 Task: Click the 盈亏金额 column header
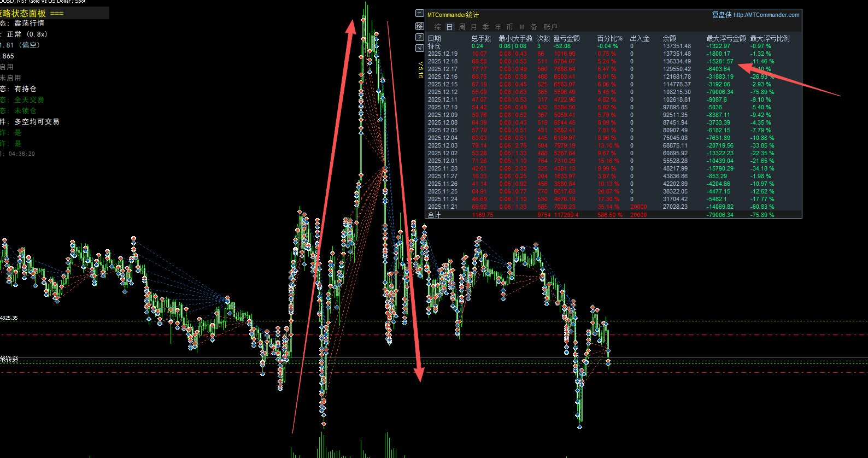(x=566, y=38)
